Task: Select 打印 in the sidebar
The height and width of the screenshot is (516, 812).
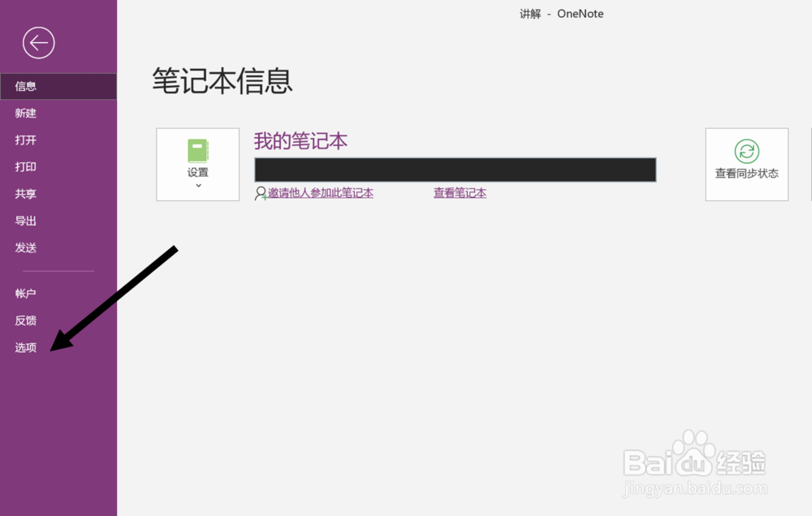Action: (x=58, y=166)
